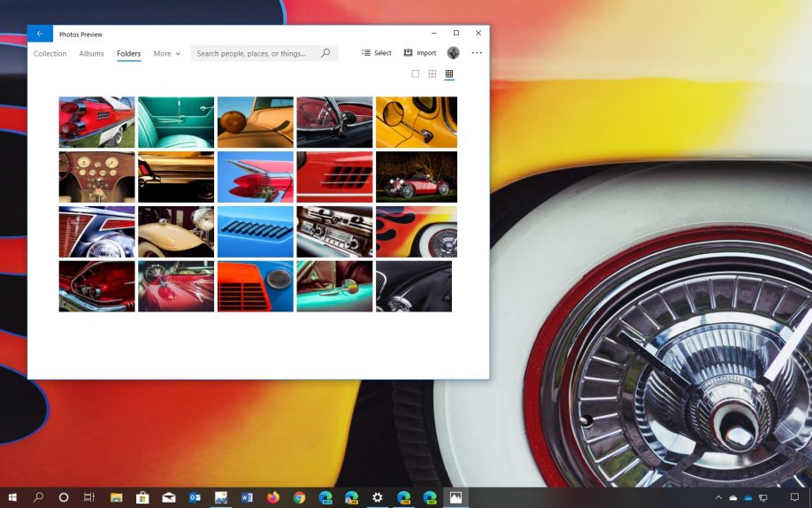The height and width of the screenshot is (508, 812).
Task: Open the vintage dashboard gauges photo
Action: pyautogui.click(x=96, y=177)
